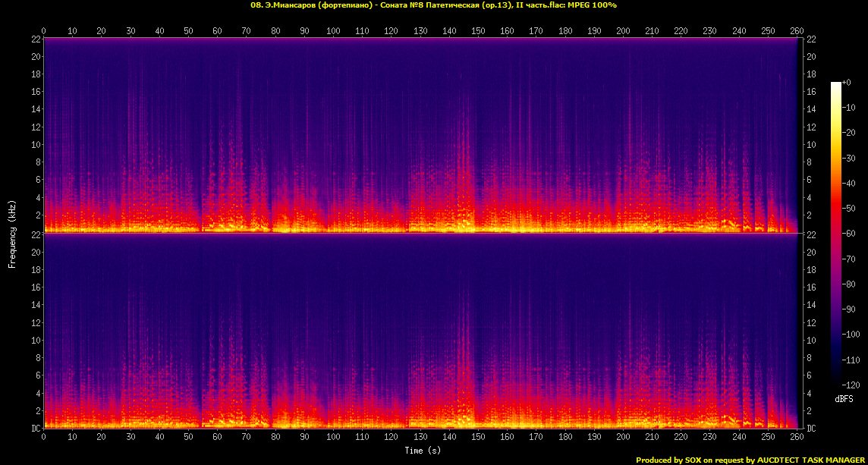Image resolution: width=868 pixels, height=465 pixels.
Task: Click the dBFS label below the color scale
Action: 844,397
